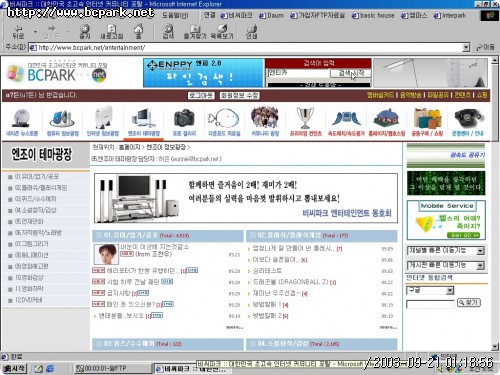Click the BCPARK logo
The width and height of the screenshot is (500, 375).
tap(57, 73)
